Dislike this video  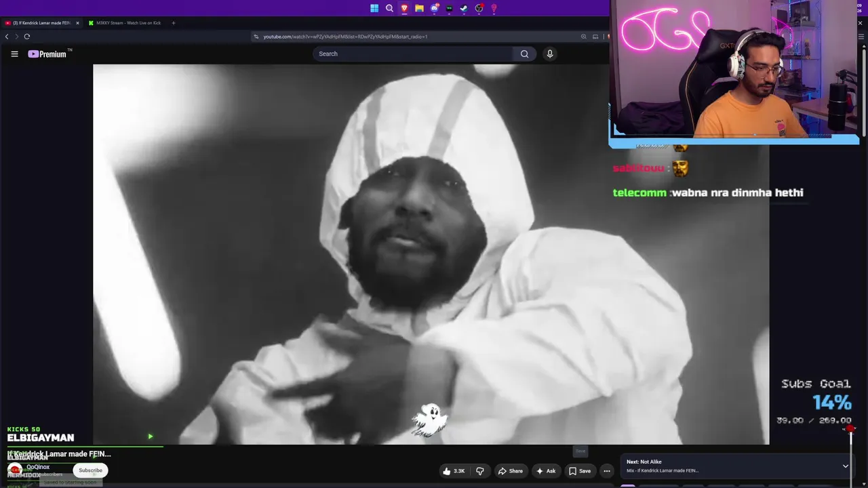pyautogui.click(x=480, y=471)
